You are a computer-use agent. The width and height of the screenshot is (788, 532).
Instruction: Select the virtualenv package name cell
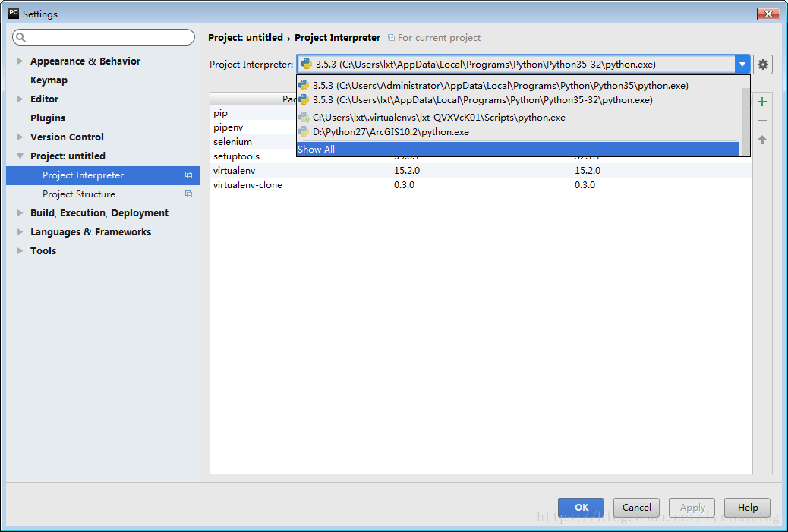[x=234, y=171]
